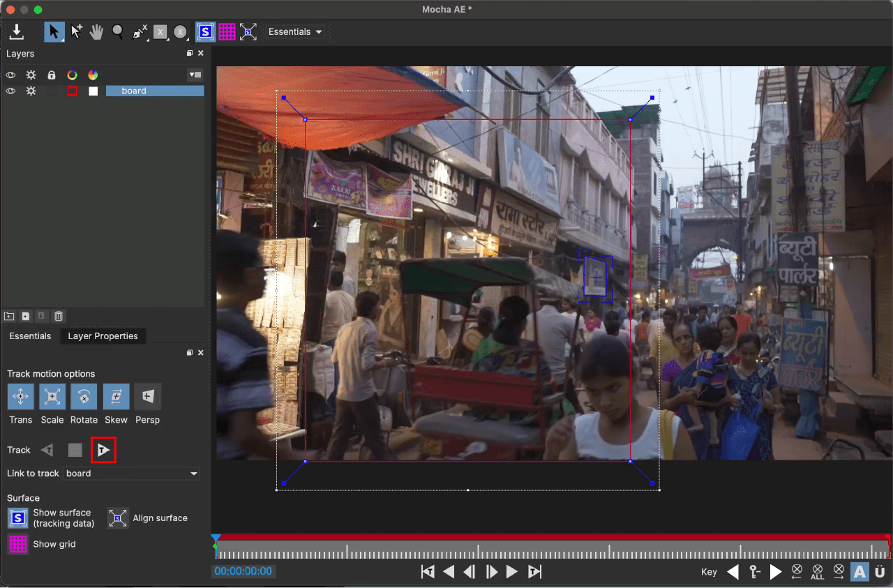The width and height of the screenshot is (893, 588).
Task: Click Align surface icon in top toolbar
Action: [x=248, y=31]
